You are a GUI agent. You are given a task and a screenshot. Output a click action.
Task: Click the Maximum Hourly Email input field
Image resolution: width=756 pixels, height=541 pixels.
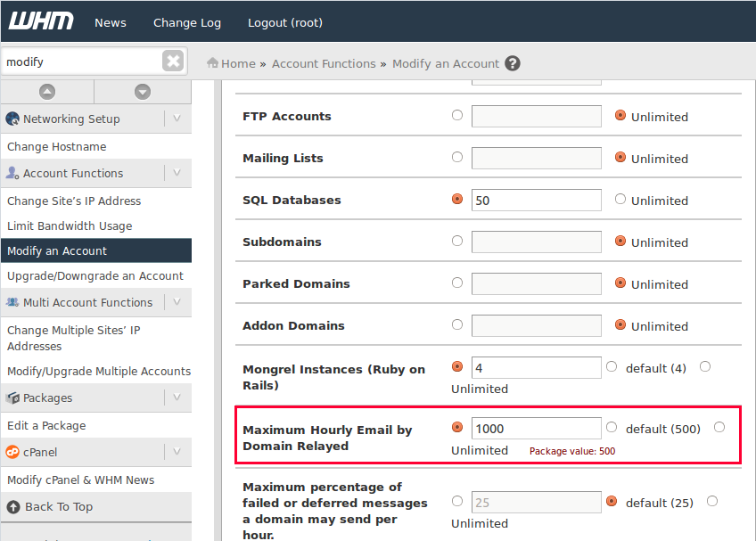(536, 429)
